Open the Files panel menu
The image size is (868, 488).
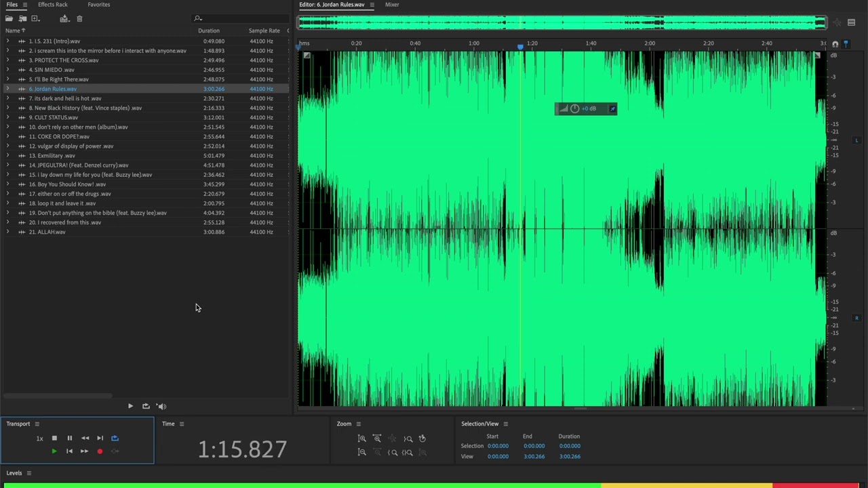(x=25, y=5)
